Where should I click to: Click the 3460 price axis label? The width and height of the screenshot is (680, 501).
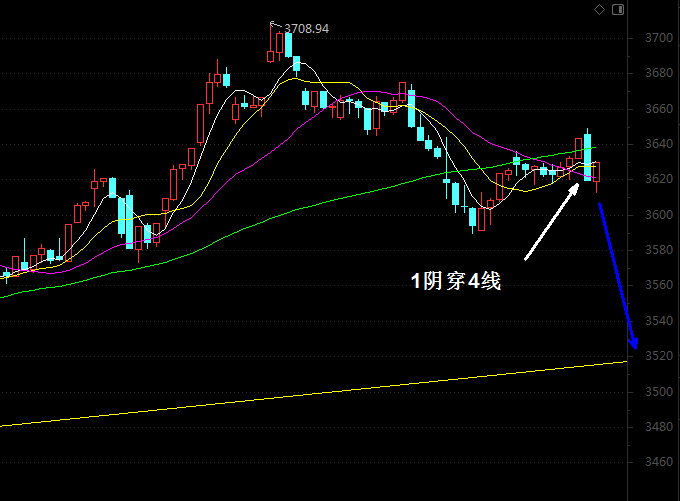point(659,462)
